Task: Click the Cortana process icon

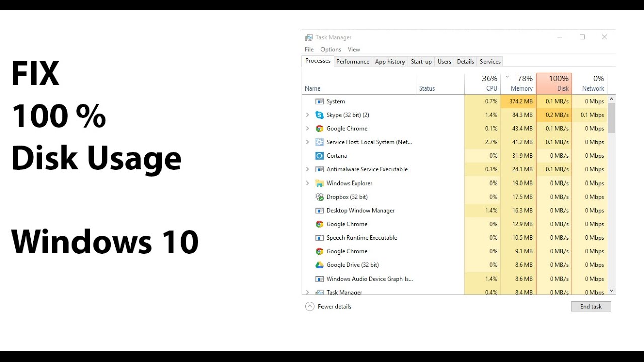Action: point(319,156)
